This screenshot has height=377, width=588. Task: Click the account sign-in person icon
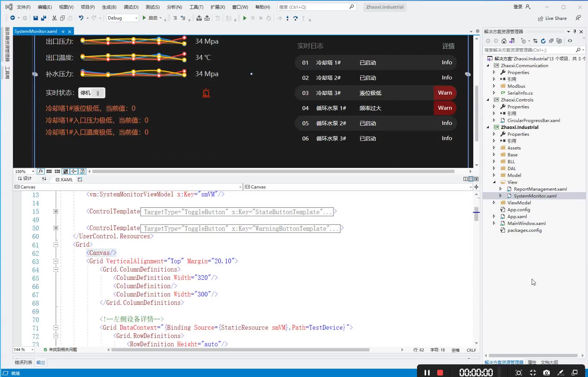point(528,7)
